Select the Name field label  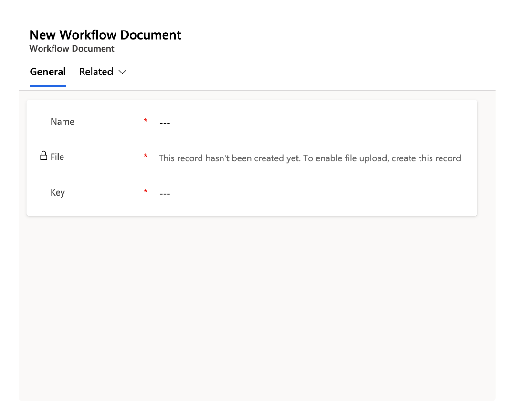click(63, 122)
